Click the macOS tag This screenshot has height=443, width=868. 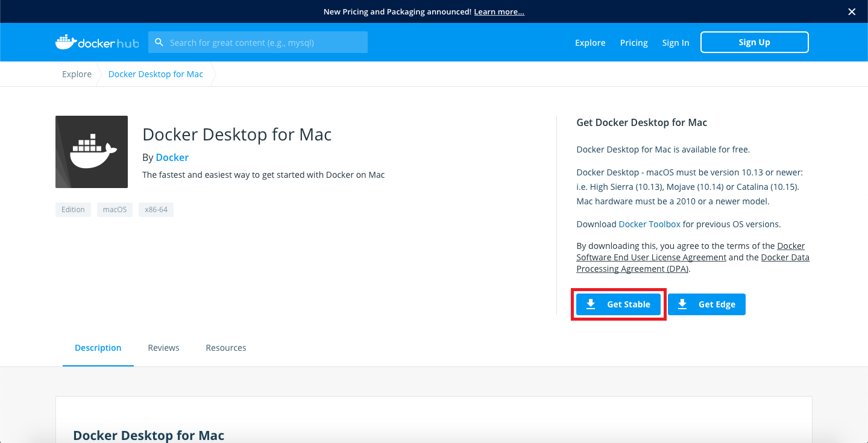(x=115, y=210)
